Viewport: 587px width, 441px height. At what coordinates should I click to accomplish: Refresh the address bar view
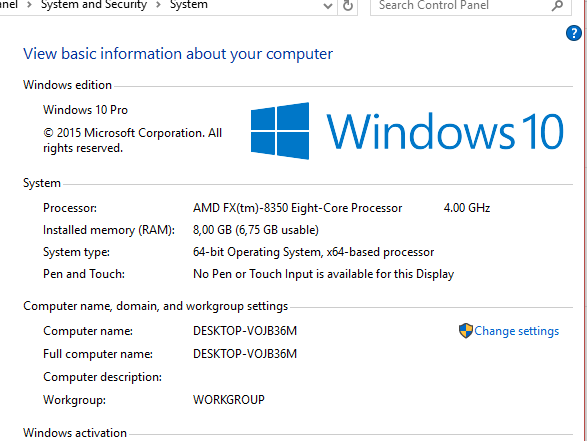click(x=348, y=6)
